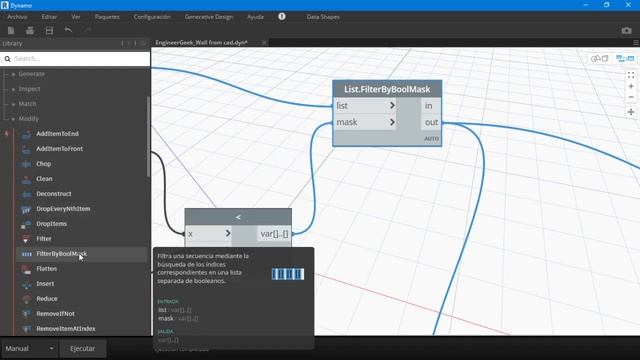Click the RemoveIfNot node icon
The image size is (640, 360).
(26, 314)
